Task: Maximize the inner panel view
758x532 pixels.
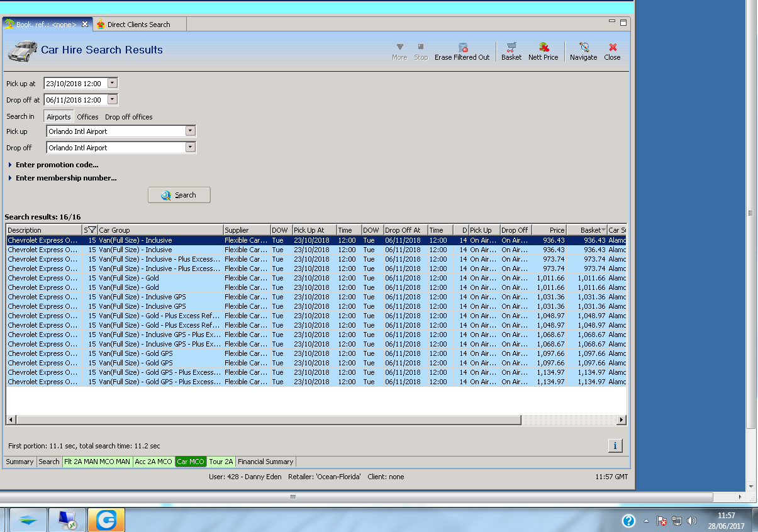Action: click(x=623, y=22)
